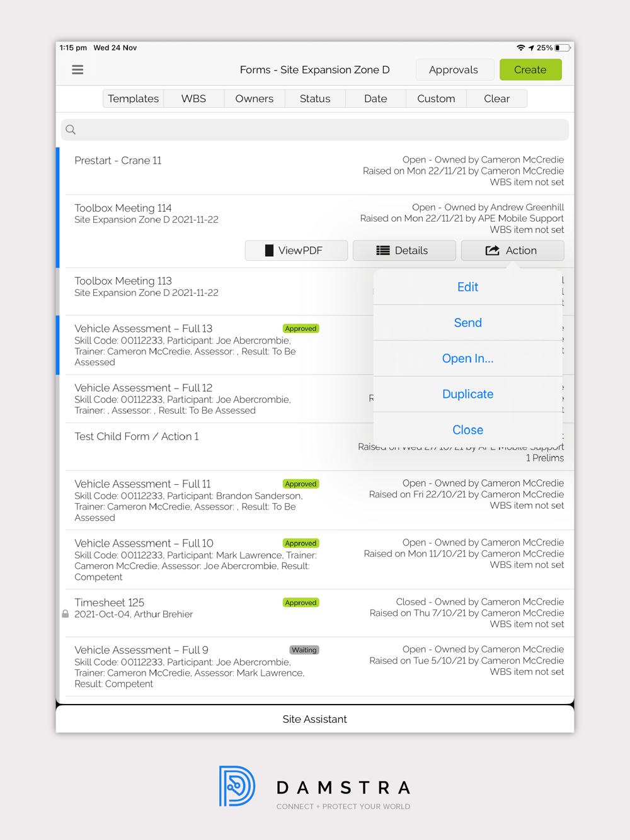Open the Approvals button
This screenshot has width=630, height=840.
pos(454,70)
